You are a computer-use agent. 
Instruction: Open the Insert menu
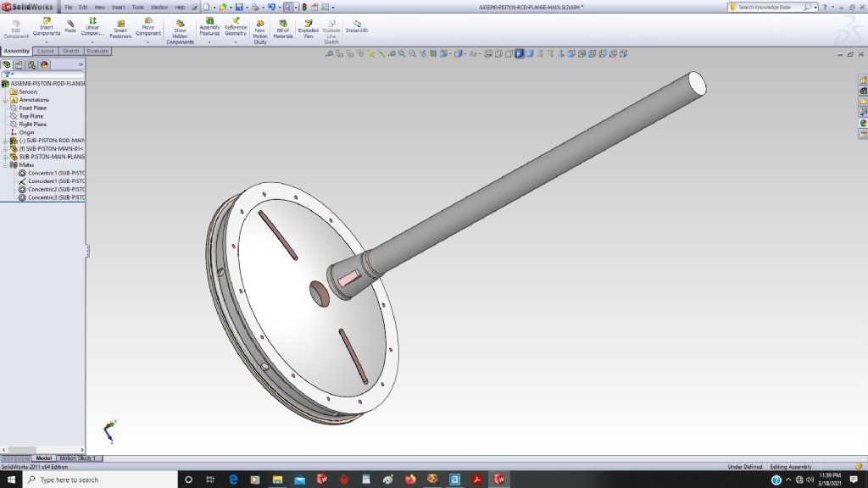119,7
